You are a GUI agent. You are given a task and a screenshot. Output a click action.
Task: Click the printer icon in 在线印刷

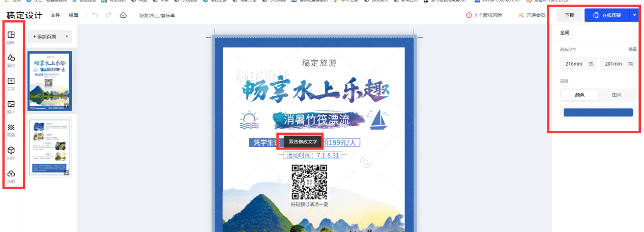[x=597, y=15]
